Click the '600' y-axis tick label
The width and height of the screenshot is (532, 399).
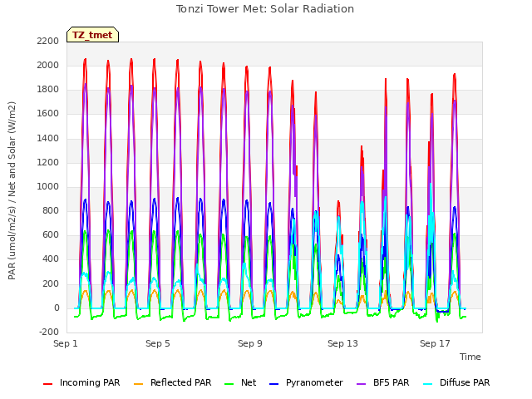[51, 234]
